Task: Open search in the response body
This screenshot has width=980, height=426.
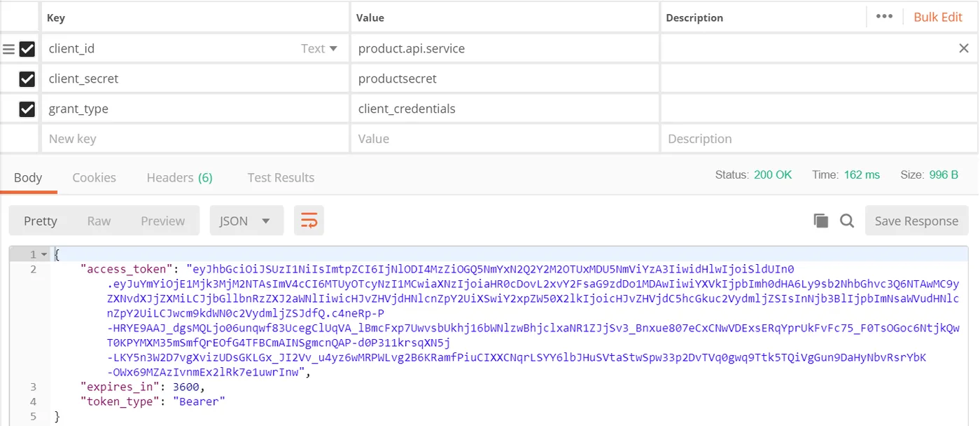Action: point(847,221)
